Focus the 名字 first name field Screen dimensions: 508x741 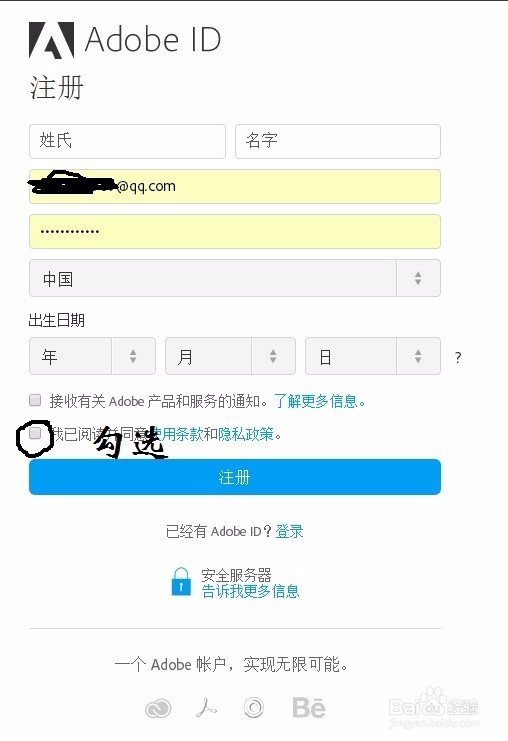(x=338, y=141)
